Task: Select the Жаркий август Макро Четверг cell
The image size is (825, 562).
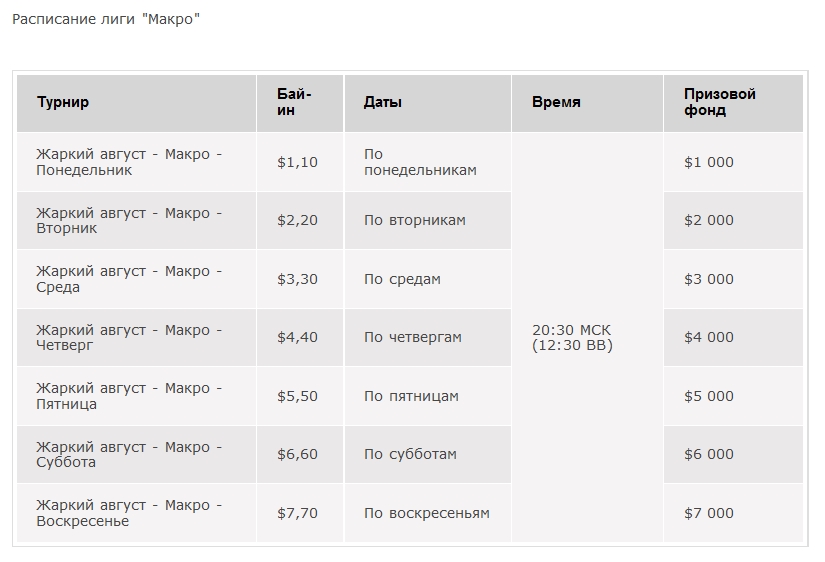Action: pyautogui.click(x=136, y=337)
